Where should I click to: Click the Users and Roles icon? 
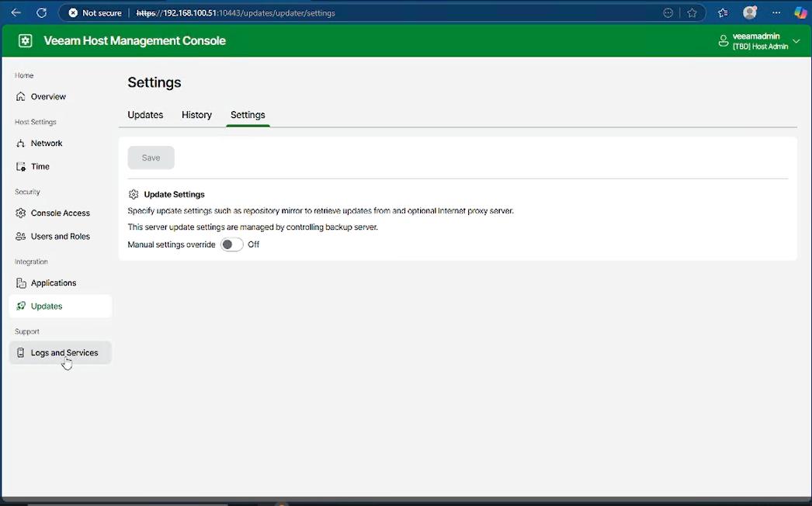tap(21, 237)
